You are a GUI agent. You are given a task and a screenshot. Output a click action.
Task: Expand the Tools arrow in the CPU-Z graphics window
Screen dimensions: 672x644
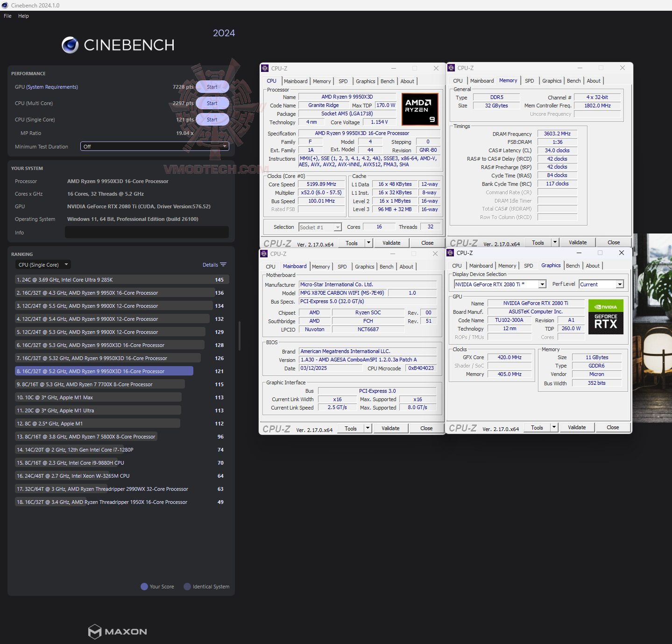(554, 427)
